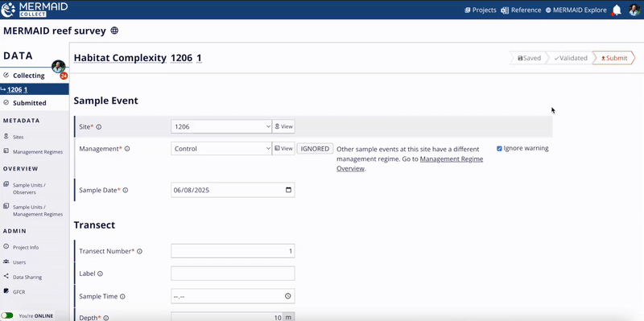Click the Validated button

point(570,58)
